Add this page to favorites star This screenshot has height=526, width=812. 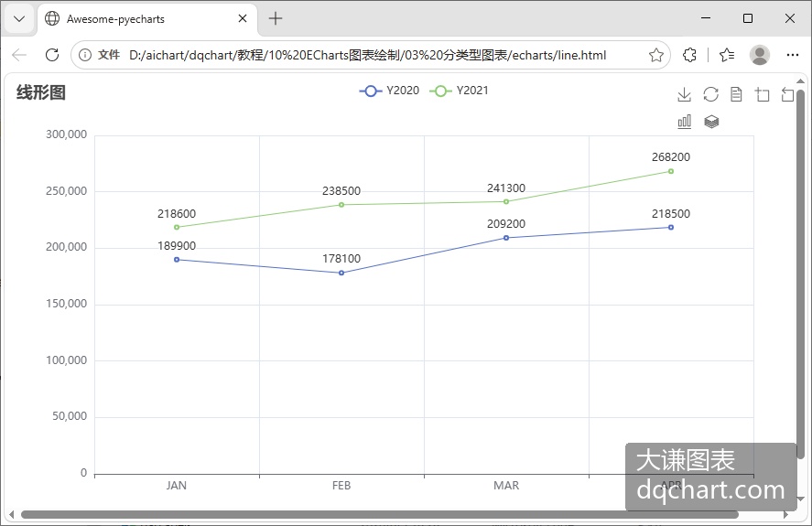[656, 55]
